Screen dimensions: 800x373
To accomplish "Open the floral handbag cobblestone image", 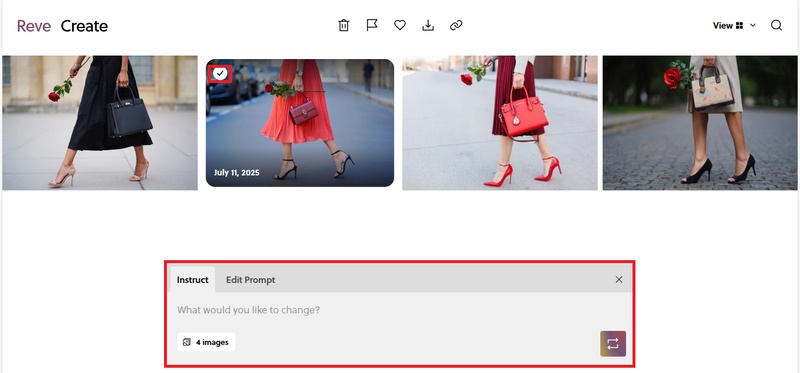I will click(x=699, y=123).
